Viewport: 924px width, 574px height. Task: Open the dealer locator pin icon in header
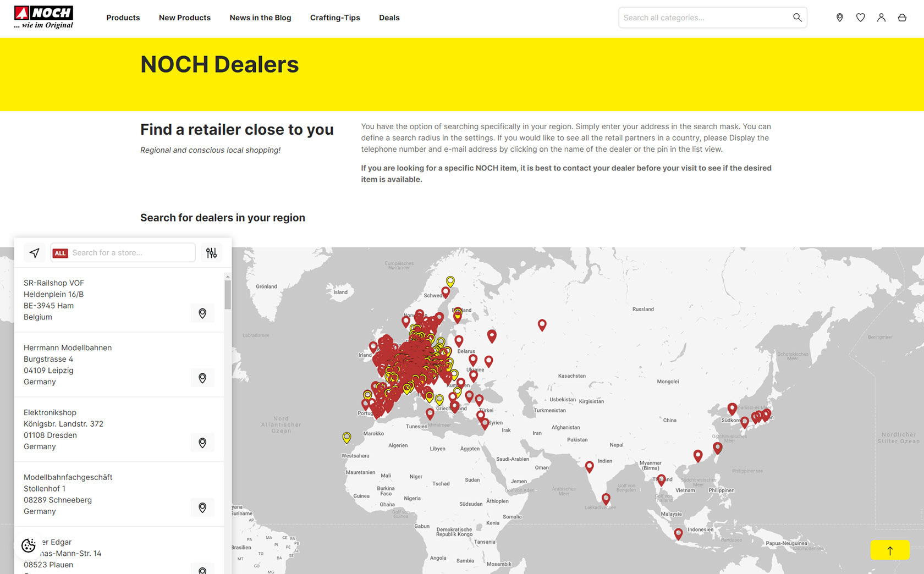839,18
